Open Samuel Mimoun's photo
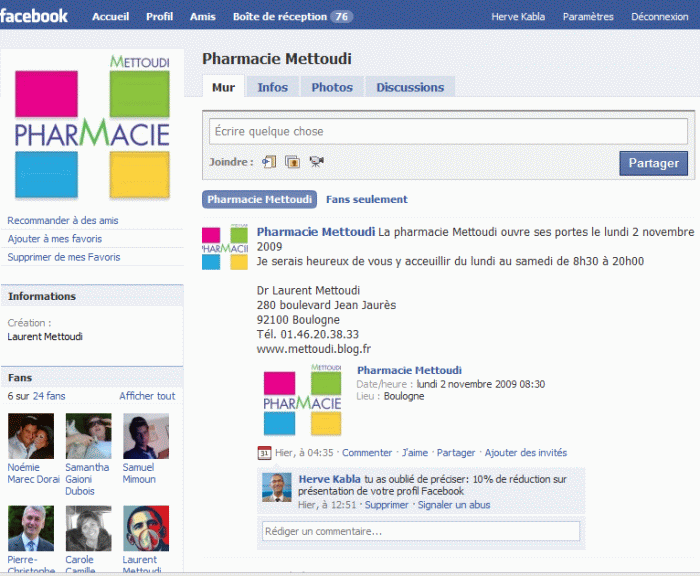 pos(146,436)
